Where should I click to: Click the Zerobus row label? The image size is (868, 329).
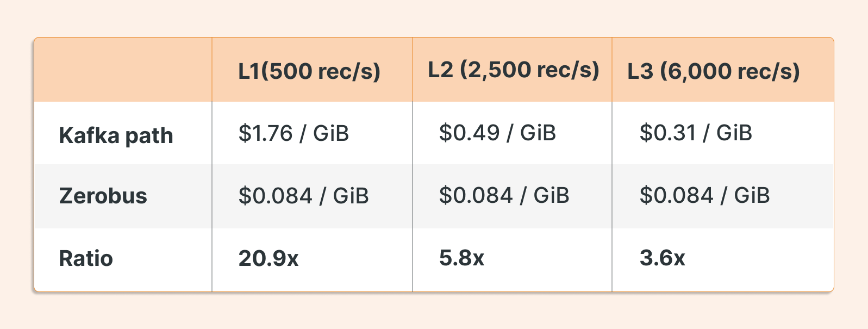pyautogui.click(x=103, y=196)
